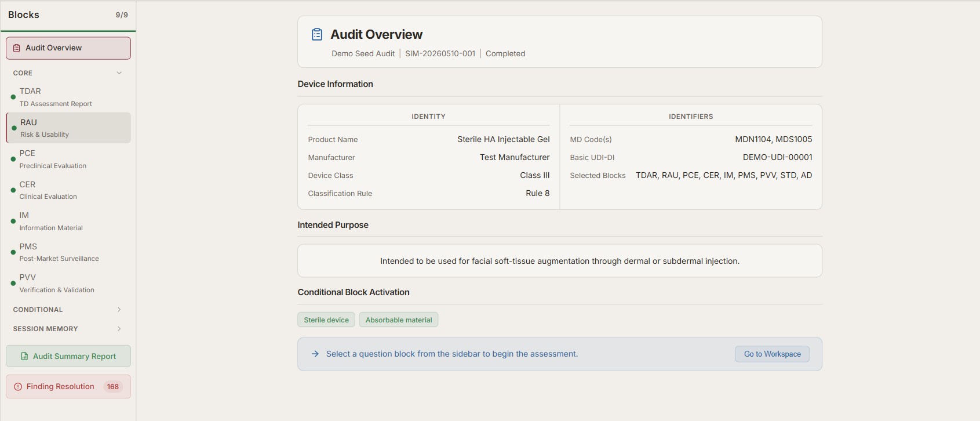Click the Conditional Block Activation heading
The image size is (980, 421).
tap(354, 292)
